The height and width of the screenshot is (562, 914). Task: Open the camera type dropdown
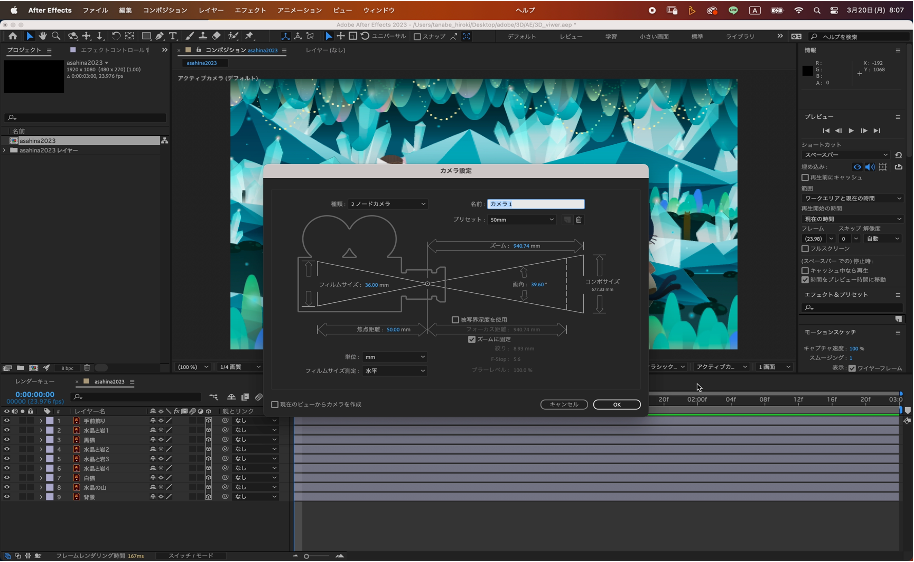pyautogui.click(x=387, y=204)
